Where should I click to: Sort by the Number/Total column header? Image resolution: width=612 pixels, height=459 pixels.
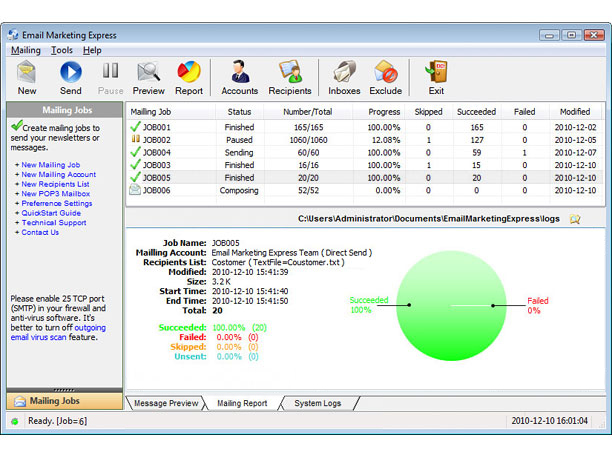point(308,112)
